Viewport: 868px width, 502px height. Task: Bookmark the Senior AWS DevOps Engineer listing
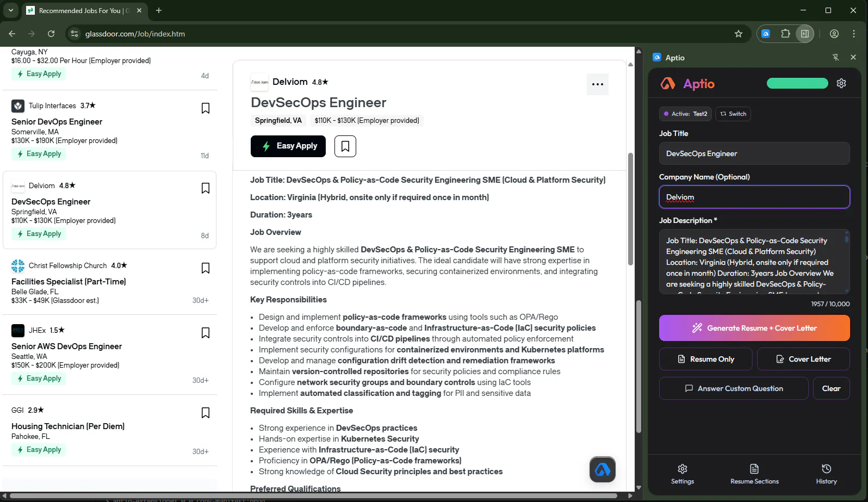[206, 333]
